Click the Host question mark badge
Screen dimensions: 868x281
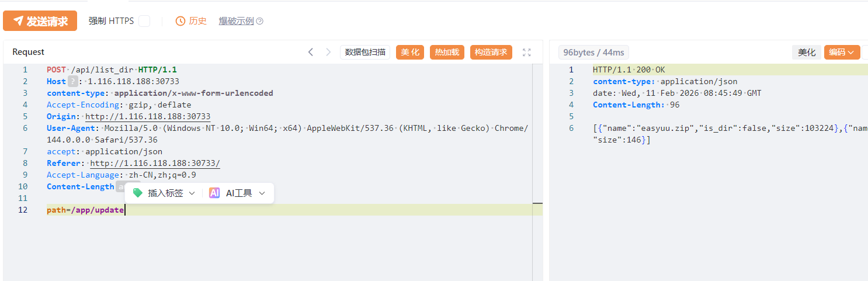click(x=72, y=81)
